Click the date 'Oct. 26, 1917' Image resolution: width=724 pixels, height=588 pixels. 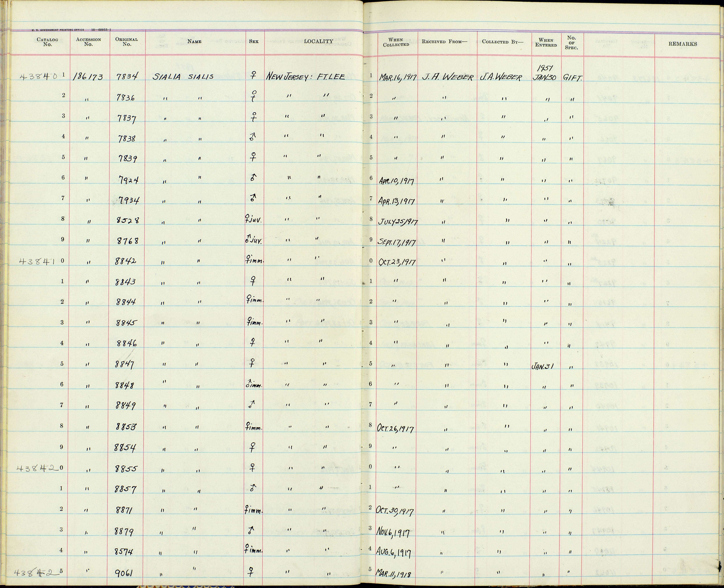click(x=396, y=429)
